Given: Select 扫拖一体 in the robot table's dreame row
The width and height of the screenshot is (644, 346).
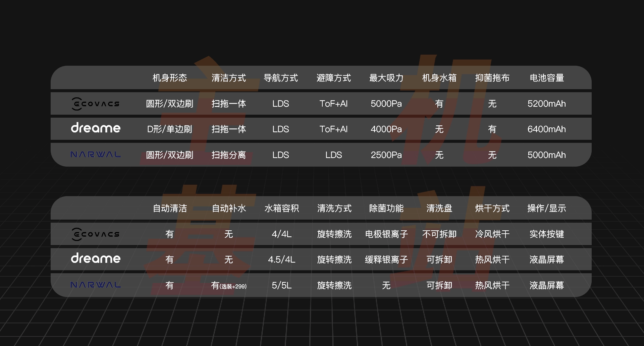Looking at the screenshot, I should (229, 129).
